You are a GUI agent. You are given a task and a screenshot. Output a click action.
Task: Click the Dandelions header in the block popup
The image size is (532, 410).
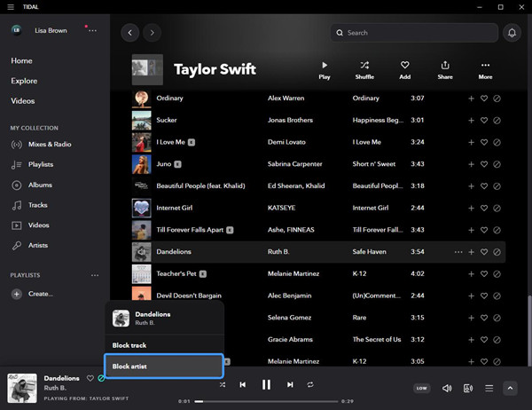(x=164, y=319)
